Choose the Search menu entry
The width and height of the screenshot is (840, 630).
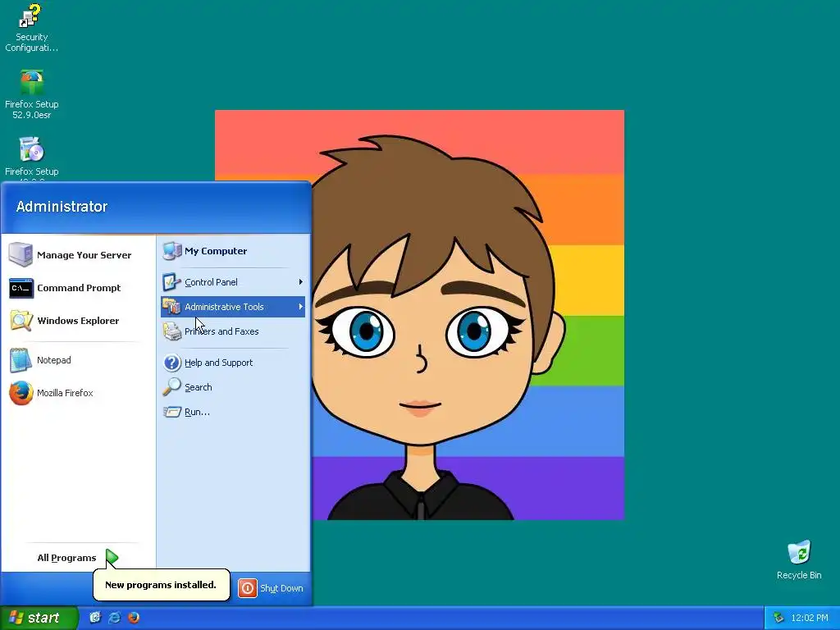233,387
